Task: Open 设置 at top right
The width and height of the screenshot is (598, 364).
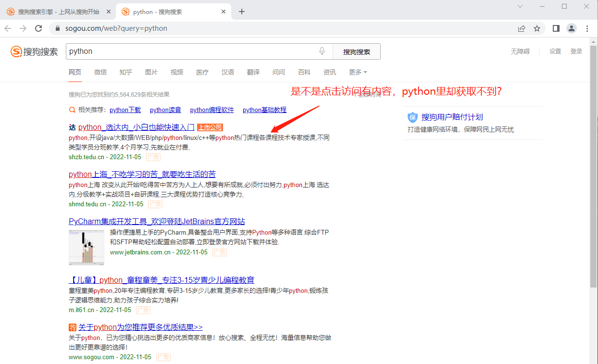Action: point(555,51)
